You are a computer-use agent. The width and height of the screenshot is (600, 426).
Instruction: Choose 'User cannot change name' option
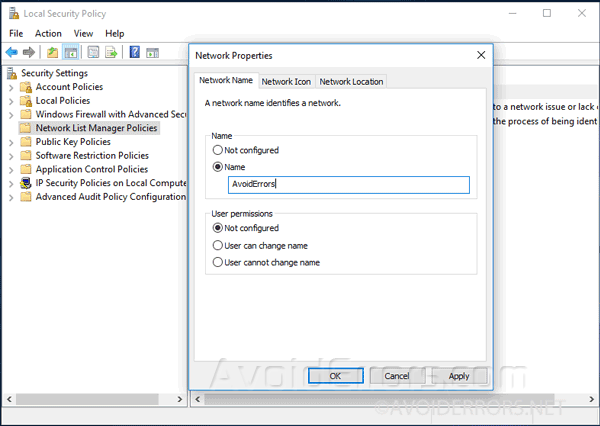click(x=219, y=262)
